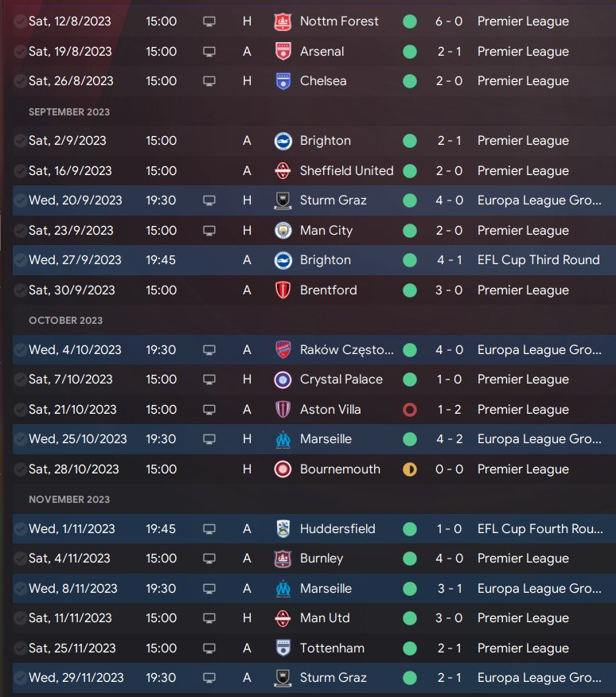Click the Man City club crest
Screen dimensions: 616x697
click(283, 231)
